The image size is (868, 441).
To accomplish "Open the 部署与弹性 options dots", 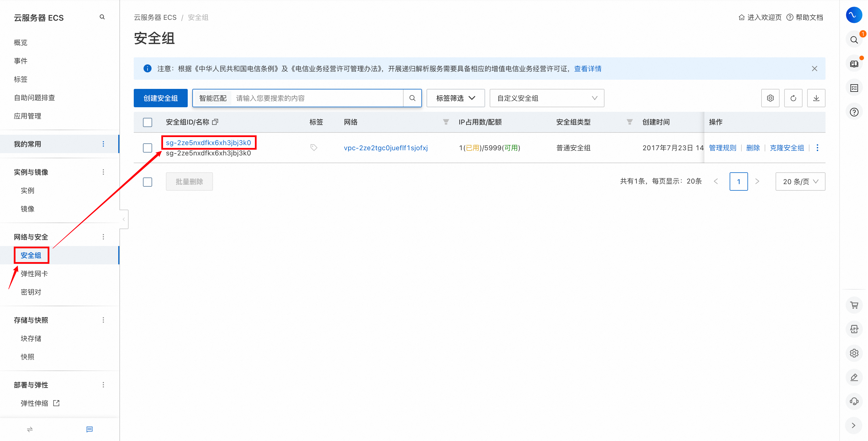I will [x=103, y=385].
